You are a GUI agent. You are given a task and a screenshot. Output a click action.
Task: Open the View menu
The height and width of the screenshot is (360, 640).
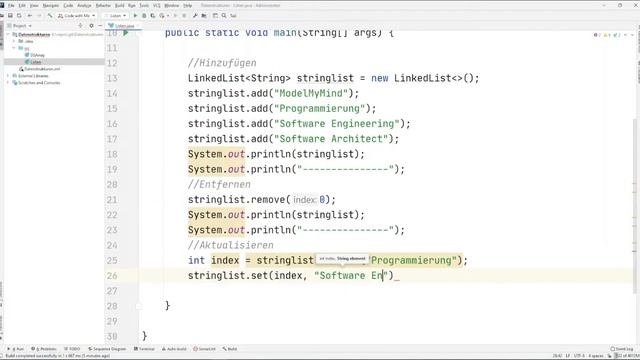pos(34,6)
